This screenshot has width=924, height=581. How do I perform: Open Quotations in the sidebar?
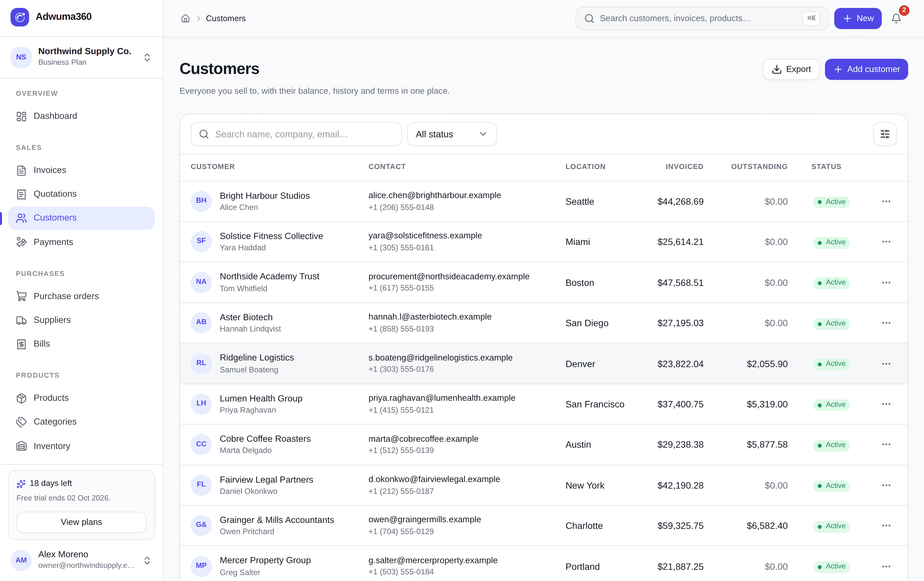(x=82, y=194)
